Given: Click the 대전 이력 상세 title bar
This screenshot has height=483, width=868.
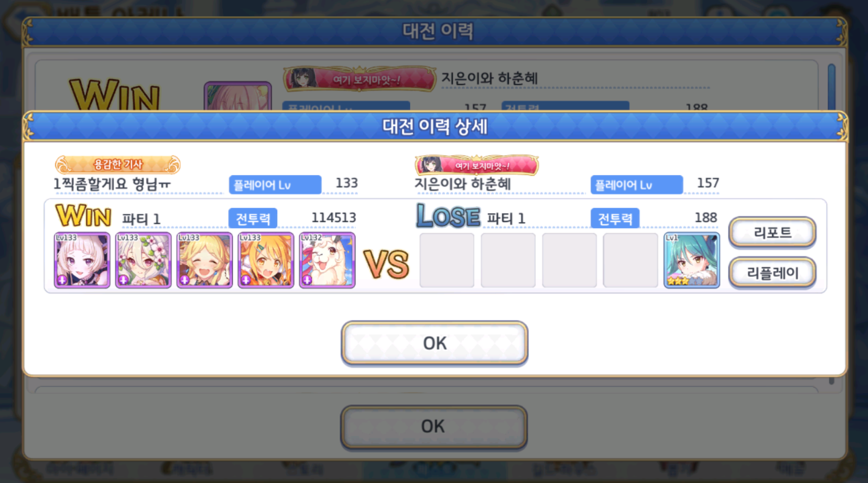Looking at the screenshot, I should click(434, 126).
